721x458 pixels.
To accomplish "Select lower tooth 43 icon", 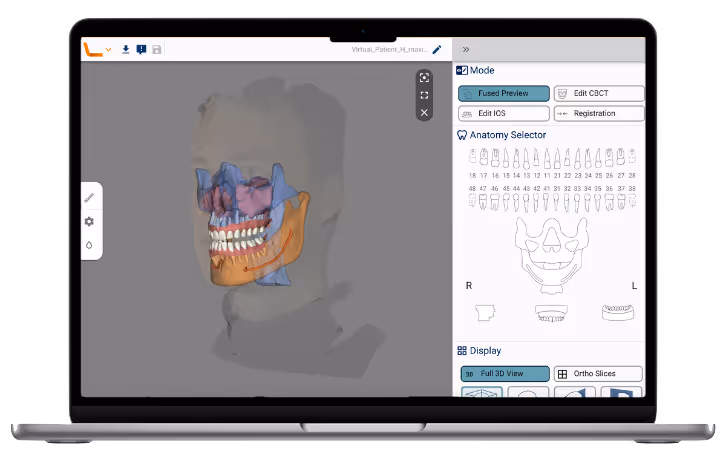I will pos(526,202).
